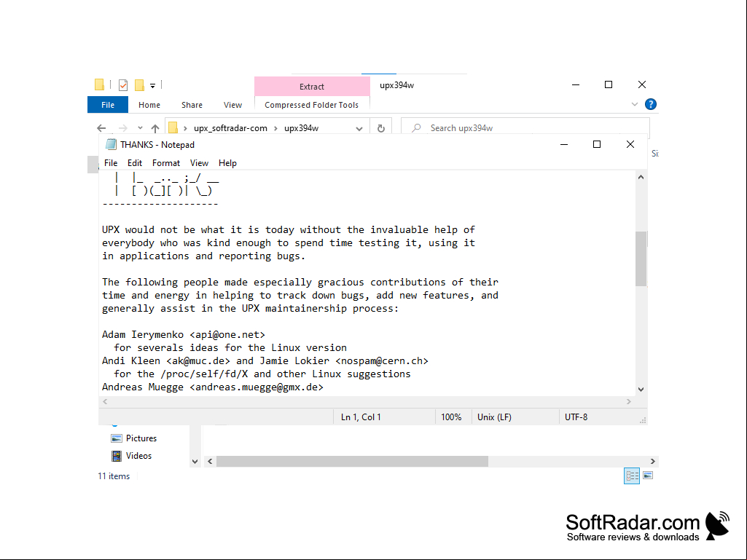Screen dimensions: 747x560
Task: Click navigation pane scroll down arrow
Action: coord(195,462)
